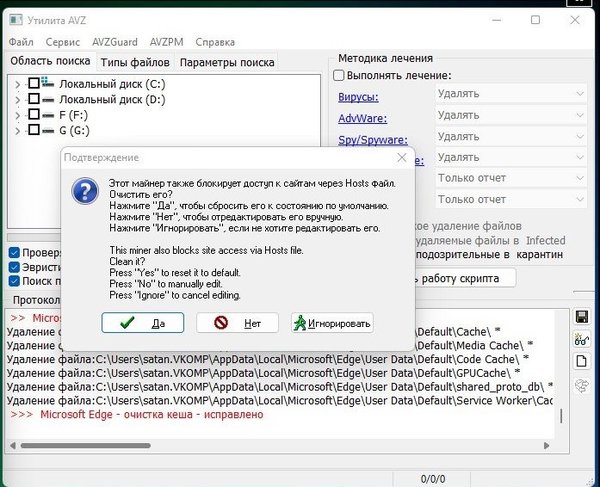Switch to the Параметры поиска tab

coord(227,62)
